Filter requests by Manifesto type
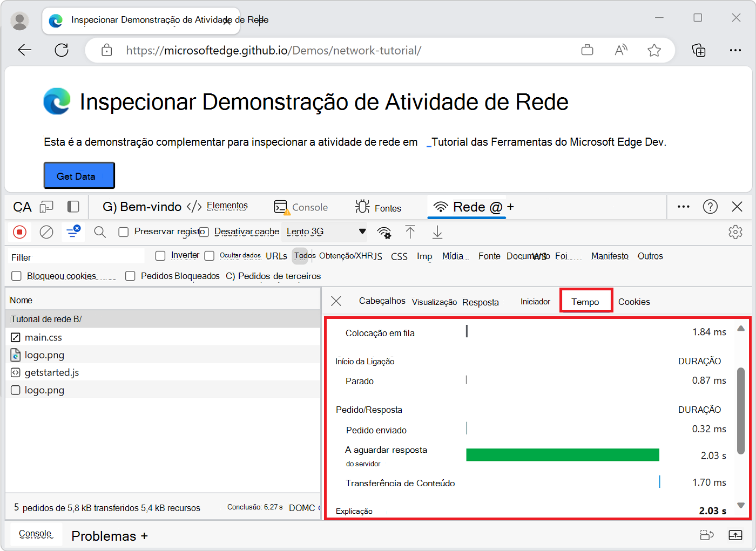Image resolution: width=756 pixels, height=551 pixels. [x=610, y=256]
